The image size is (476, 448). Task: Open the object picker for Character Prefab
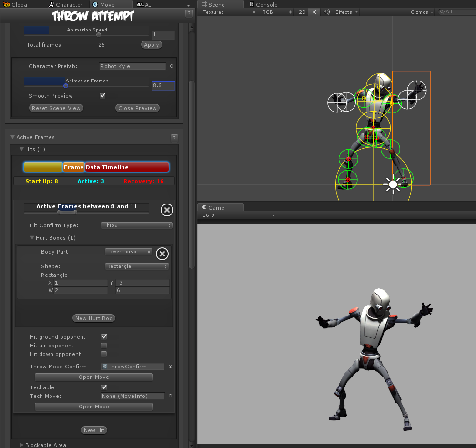click(x=172, y=66)
